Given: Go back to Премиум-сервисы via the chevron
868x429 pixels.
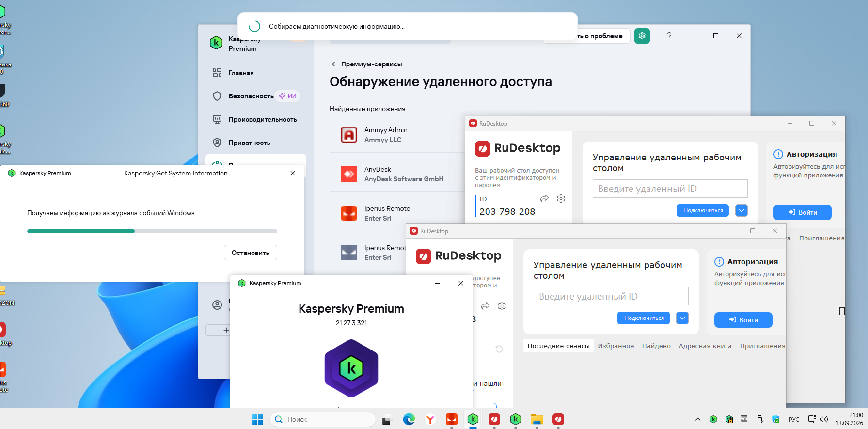Looking at the screenshot, I should [333, 64].
